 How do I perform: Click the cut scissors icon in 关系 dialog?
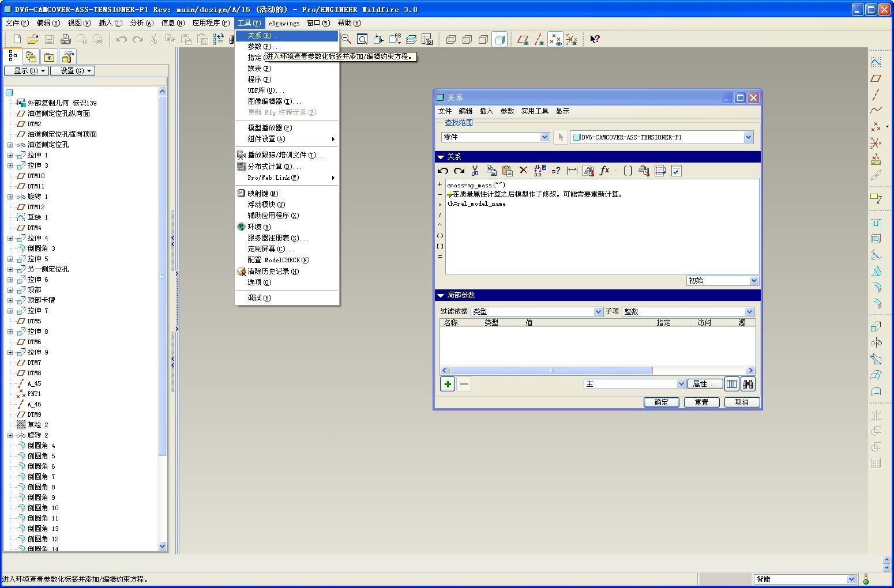click(x=475, y=171)
